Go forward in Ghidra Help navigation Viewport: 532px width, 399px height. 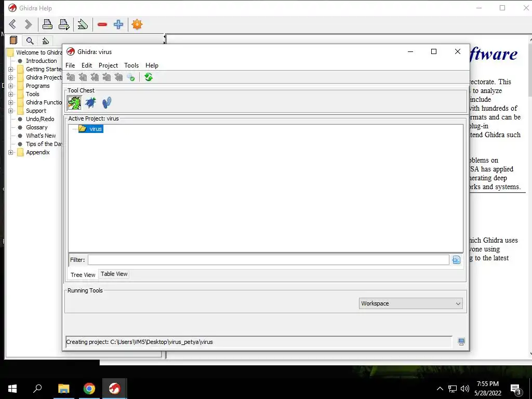pyautogui.click(x=29, y=24)
